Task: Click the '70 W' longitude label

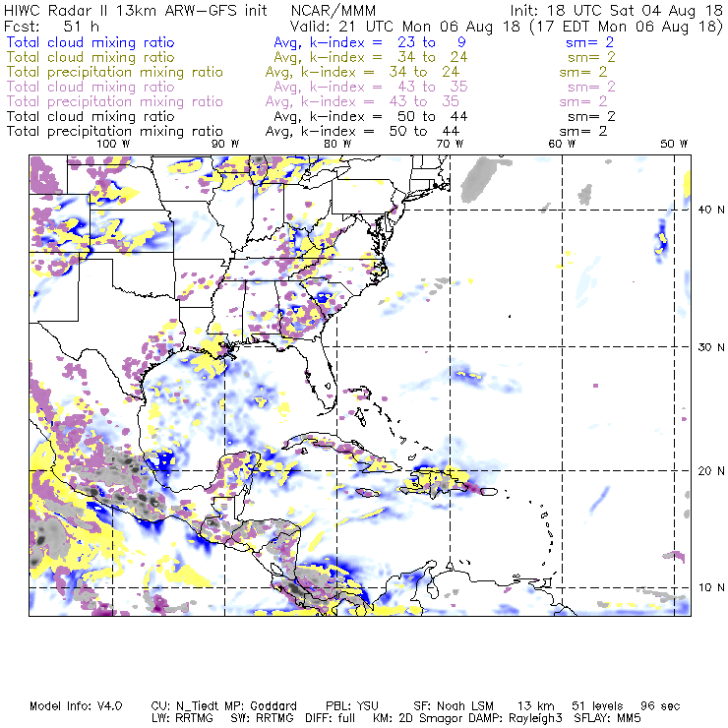Action: click(x=450, y=144)
